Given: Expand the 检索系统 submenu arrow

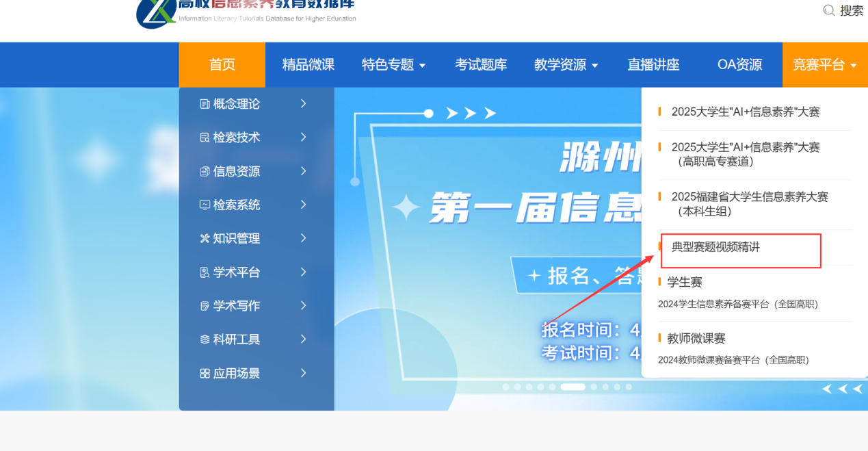Looking at the screenshot, I should pyautogui.click(x=303, y=205).
